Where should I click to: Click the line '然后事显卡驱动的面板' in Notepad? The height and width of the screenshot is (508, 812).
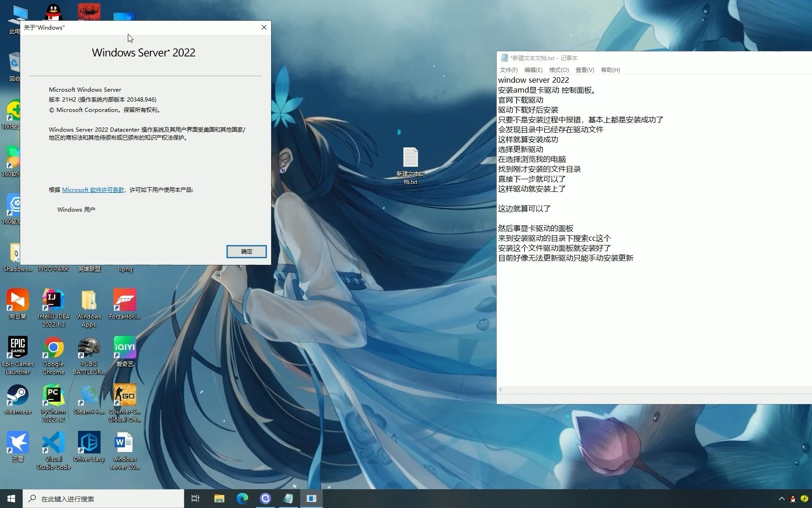[536, 228]
